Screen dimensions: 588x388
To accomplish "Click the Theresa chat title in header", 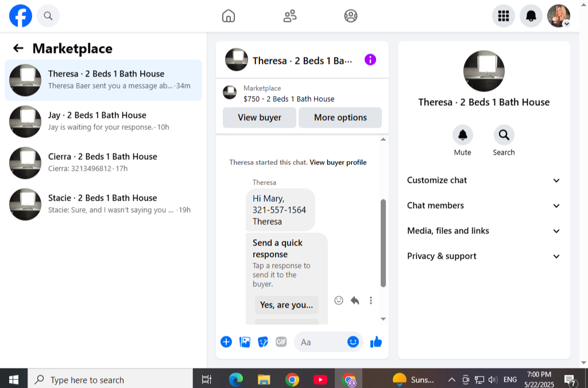I will point(302,60).
